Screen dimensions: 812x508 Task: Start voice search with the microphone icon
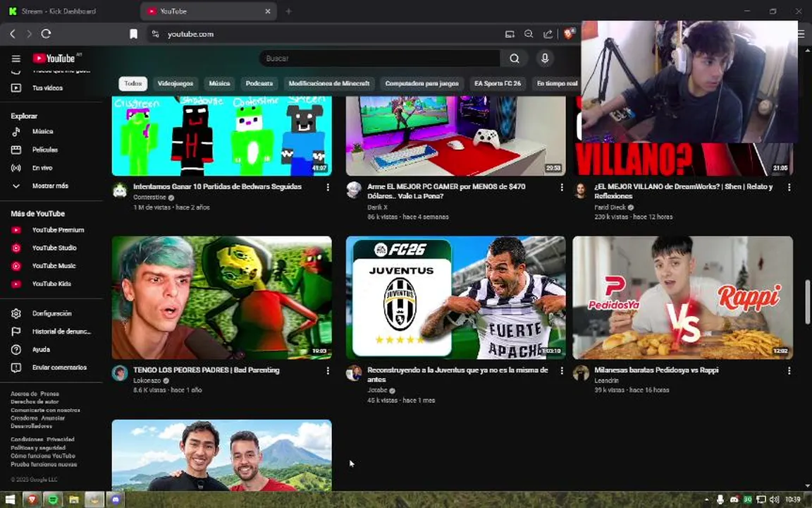tap(544, 59)
